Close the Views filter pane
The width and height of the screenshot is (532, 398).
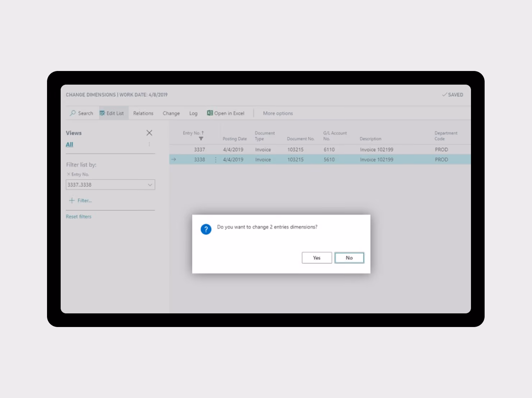[x=149, y=133]
